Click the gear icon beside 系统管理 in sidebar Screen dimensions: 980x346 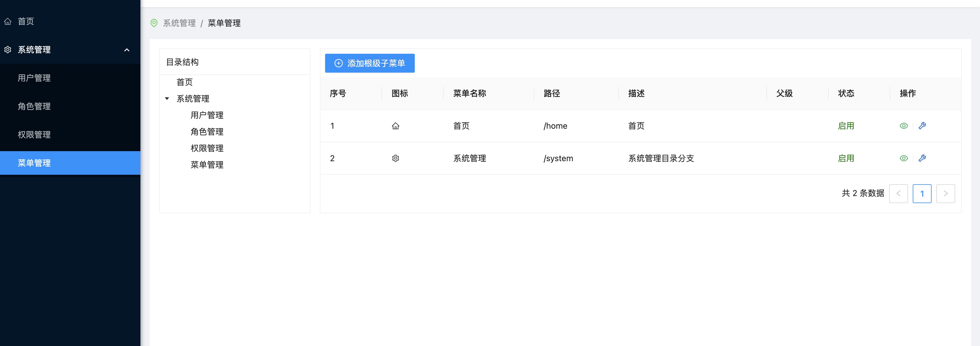click(8, 50)
